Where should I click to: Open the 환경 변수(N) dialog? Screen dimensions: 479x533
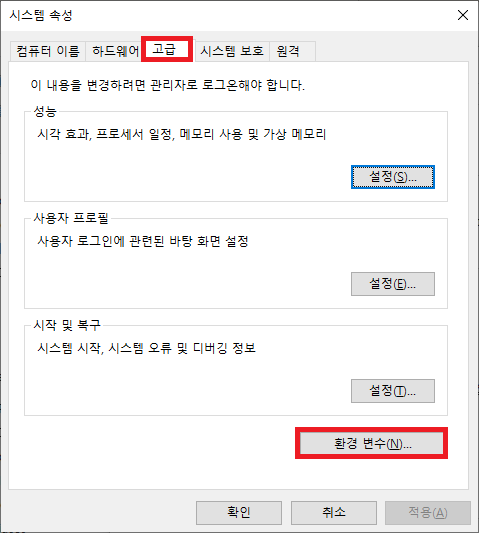coord(372,443)
